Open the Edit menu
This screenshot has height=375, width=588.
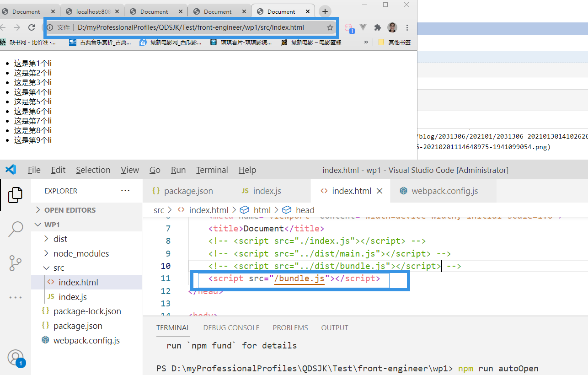pos(58,170)
